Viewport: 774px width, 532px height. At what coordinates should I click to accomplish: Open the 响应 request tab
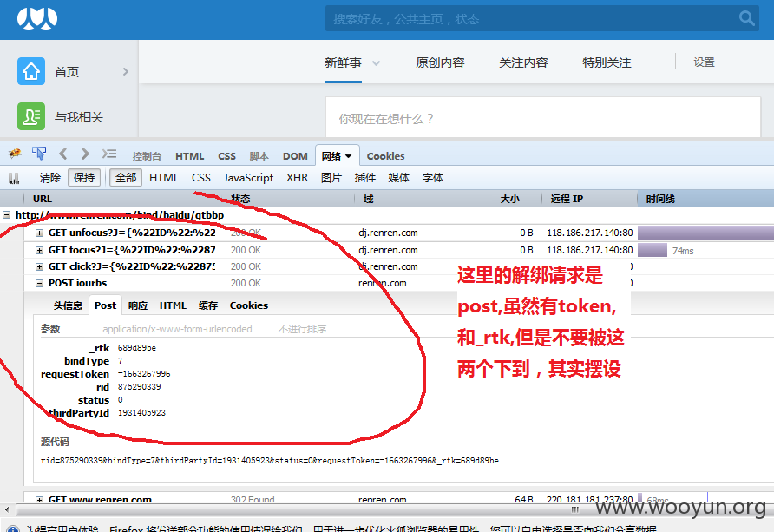pyautogui.click(x=138, y=305)
